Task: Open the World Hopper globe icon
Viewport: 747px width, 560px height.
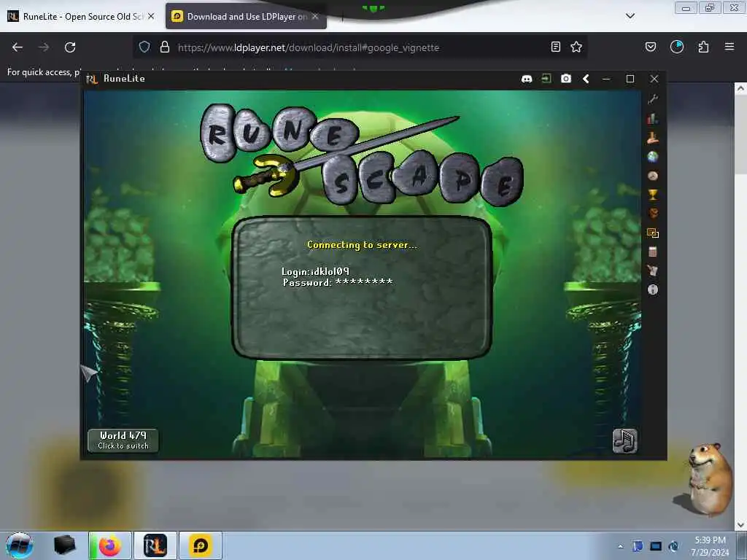Action: point(653,157)
